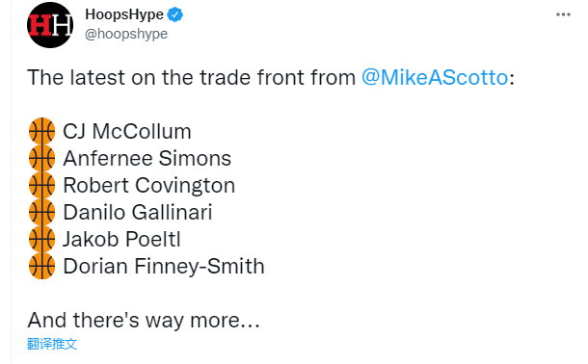The image size is (588, 364).
Task: Click basketball emoji beside CJ McCollum
Action: click(42, 131)
